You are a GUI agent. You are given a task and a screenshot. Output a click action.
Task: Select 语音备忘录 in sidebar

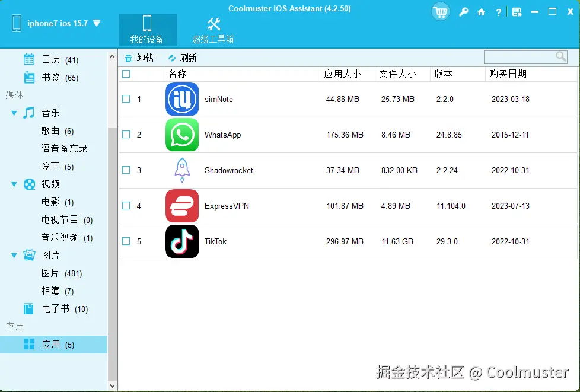tap(65, 149)
